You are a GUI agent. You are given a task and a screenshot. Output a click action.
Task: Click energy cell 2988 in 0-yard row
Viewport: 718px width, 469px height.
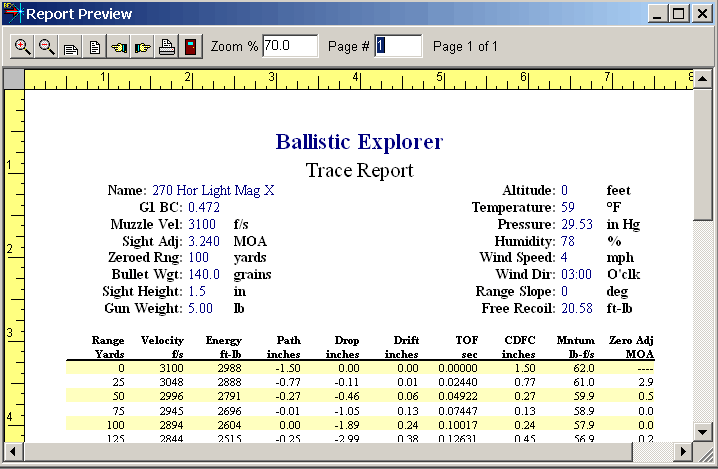[229, 368]
